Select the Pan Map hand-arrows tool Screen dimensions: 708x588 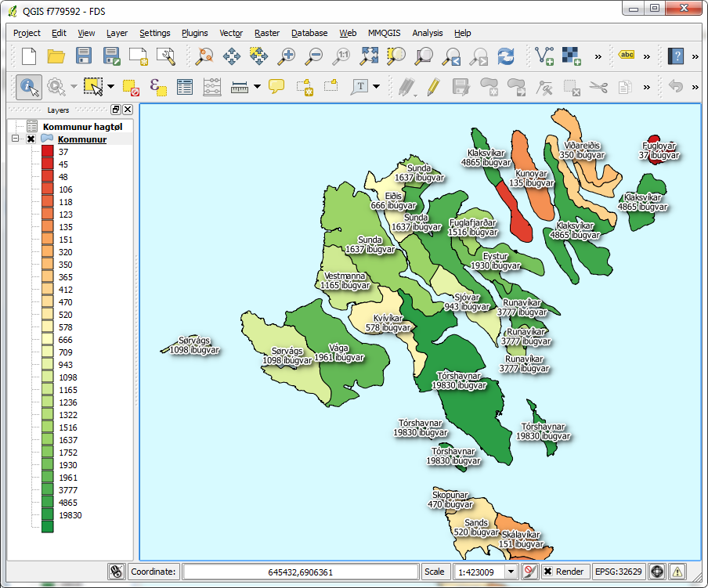tap(232, 56)
